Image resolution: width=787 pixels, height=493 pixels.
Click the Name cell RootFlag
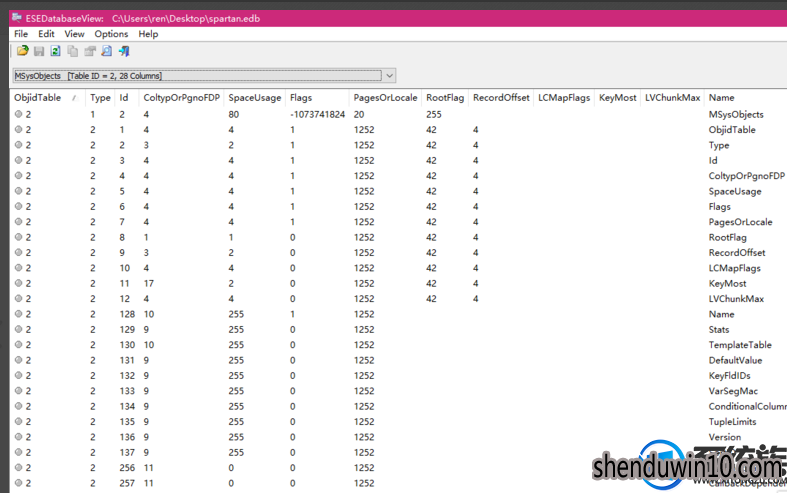click(x=727, y=237)
